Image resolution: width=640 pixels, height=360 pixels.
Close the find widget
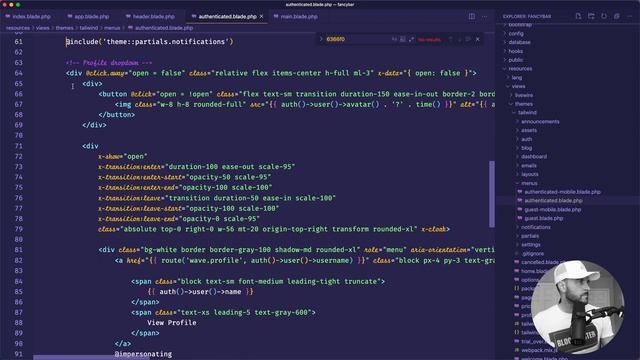[478, 39]
